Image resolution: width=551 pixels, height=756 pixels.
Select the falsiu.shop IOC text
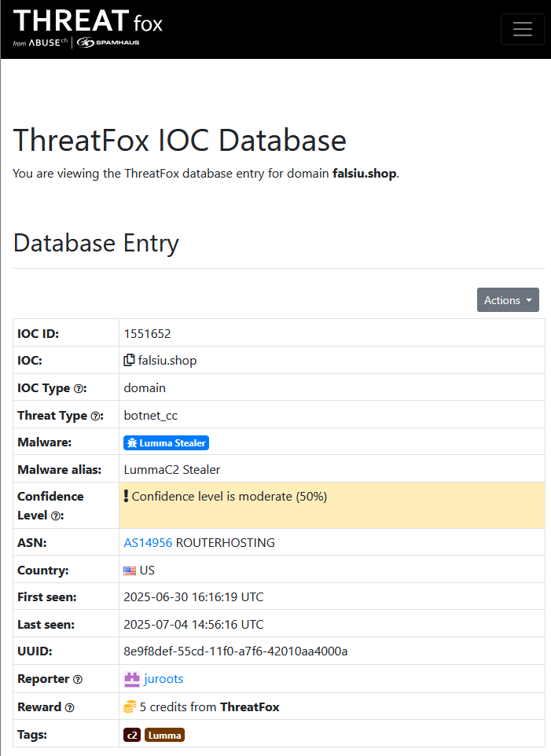167,361
